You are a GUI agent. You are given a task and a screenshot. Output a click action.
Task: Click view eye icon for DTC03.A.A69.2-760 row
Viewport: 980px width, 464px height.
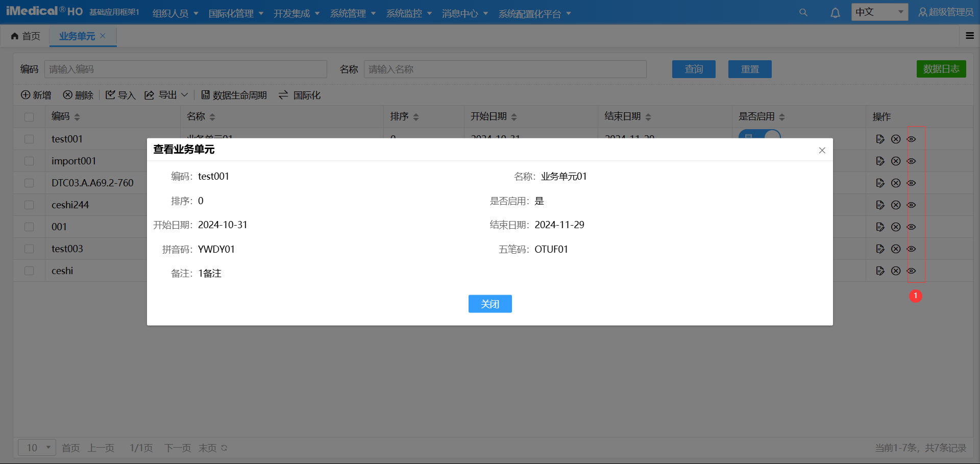pos(911,183)
